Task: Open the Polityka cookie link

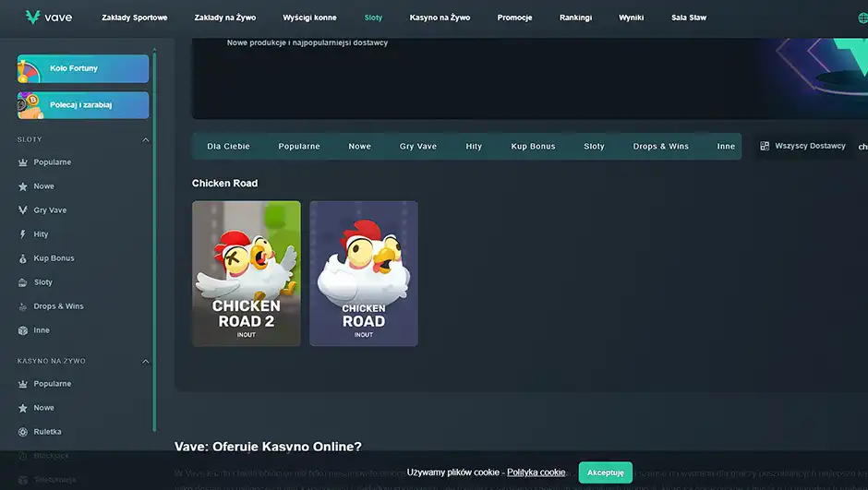Action: [536, 472]
